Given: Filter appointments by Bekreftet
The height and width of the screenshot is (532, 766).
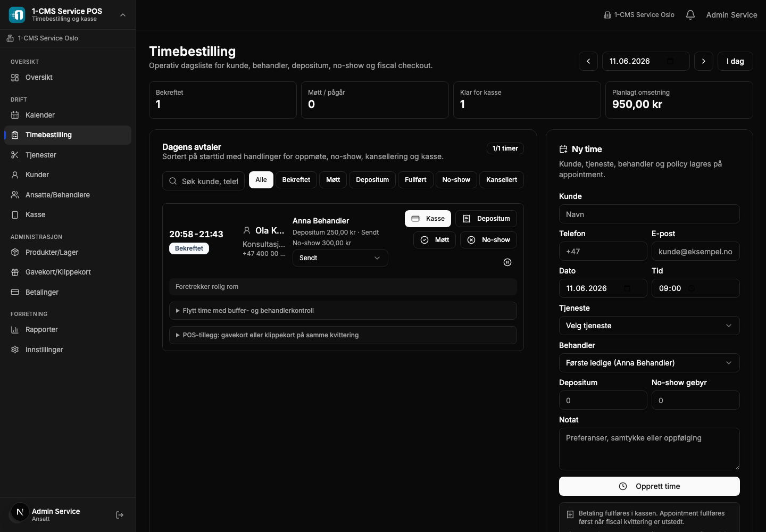Looking at the screenshot, I should pyautogui.click(x=296, y=180).
